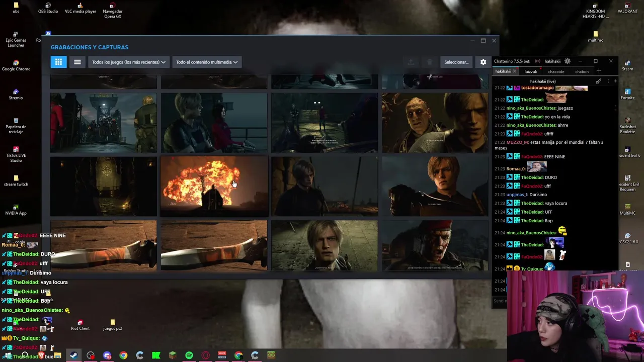The height and width of the screenshot is (362, 644).
Task: Open 'Todo el contenido multimedia' dropdown
Action: click(x=207, y=62)
